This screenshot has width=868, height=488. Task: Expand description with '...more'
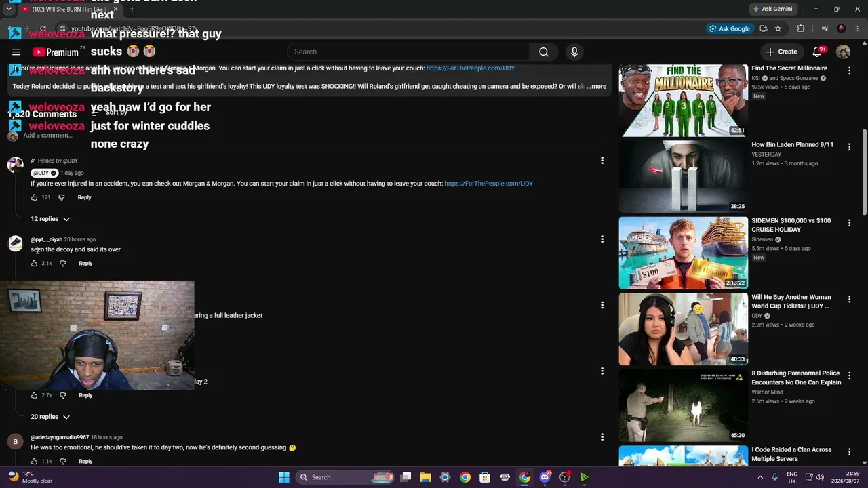(597, 87)
